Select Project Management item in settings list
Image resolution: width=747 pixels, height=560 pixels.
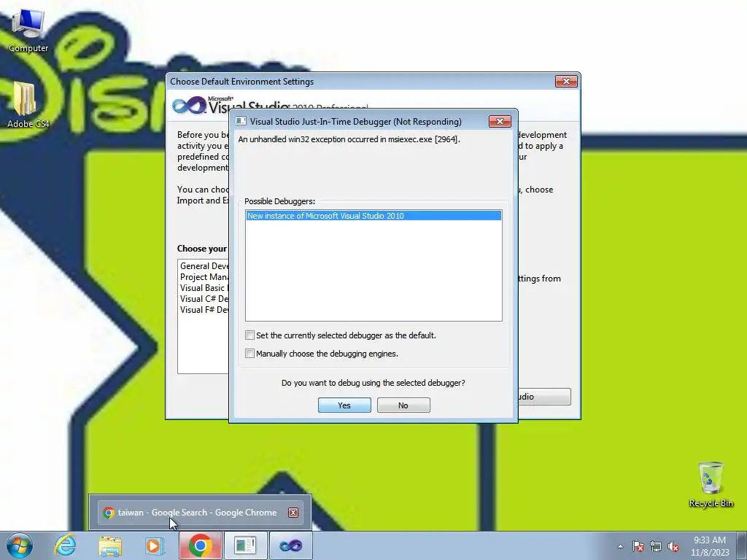click(x=204, y=277)
